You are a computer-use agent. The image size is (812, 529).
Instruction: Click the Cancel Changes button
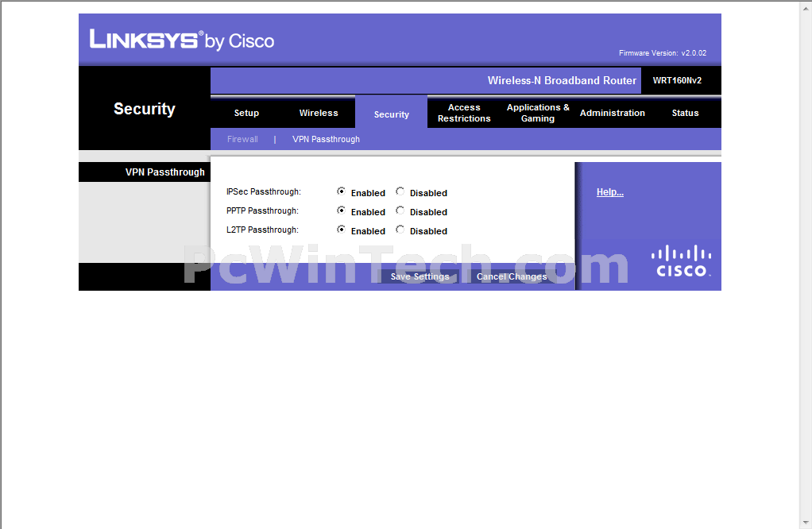point(512,276)
